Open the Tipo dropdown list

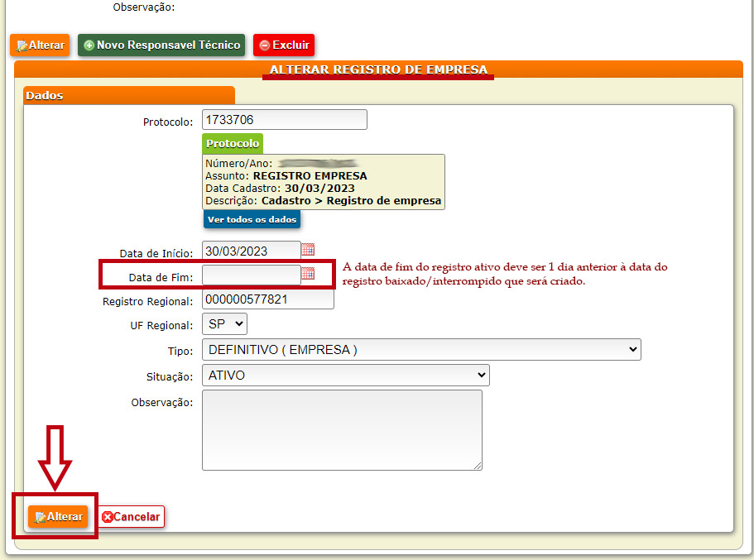[x=420, y=350]
